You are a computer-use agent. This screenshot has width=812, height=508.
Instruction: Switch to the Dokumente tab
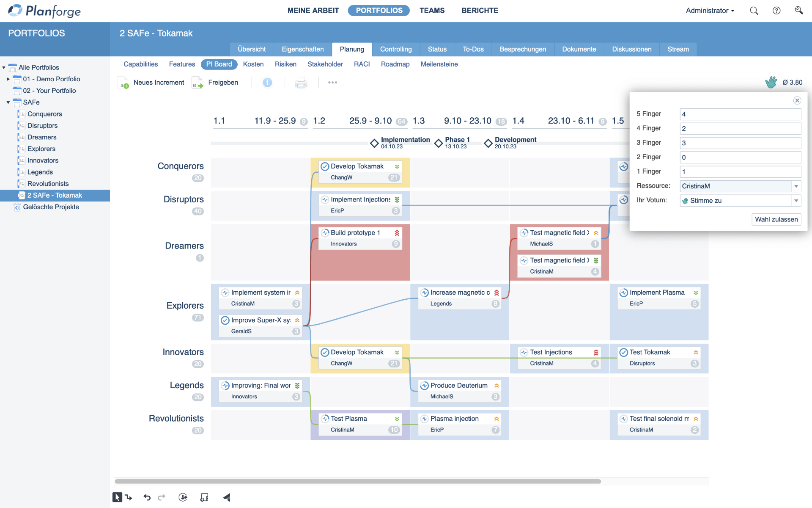click(x=579, y=49)
